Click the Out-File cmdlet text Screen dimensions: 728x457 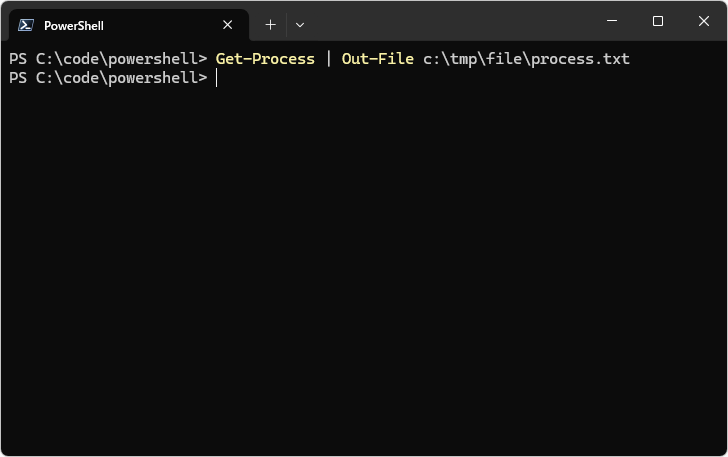point(377,59)
